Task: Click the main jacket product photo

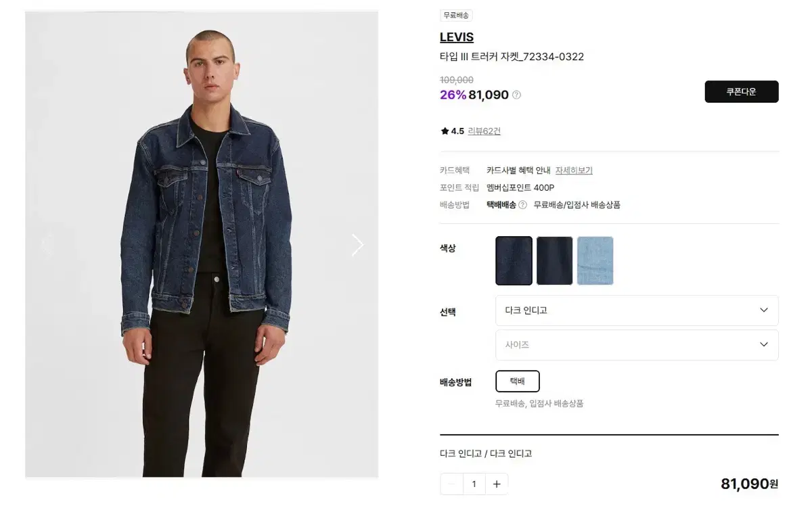Action: click(x=202, y=244)
